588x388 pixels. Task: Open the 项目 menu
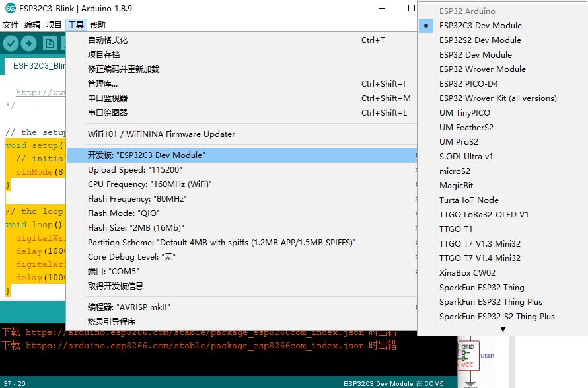click(54, 24)
